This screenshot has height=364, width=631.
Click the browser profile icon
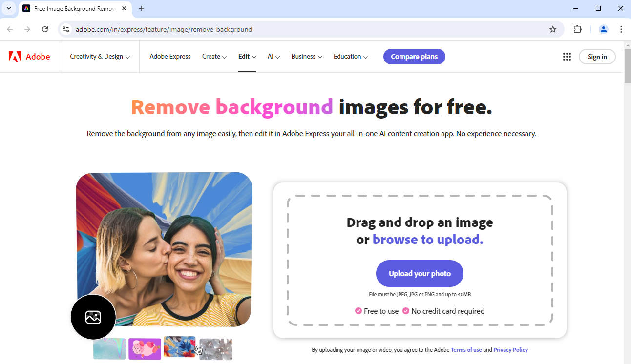click(x=603, y=29)
